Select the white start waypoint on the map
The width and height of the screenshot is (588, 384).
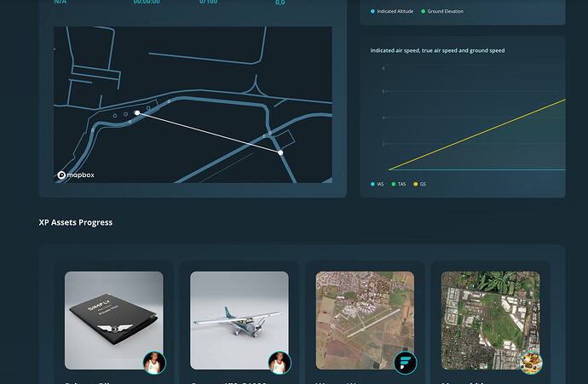point(137,112)
